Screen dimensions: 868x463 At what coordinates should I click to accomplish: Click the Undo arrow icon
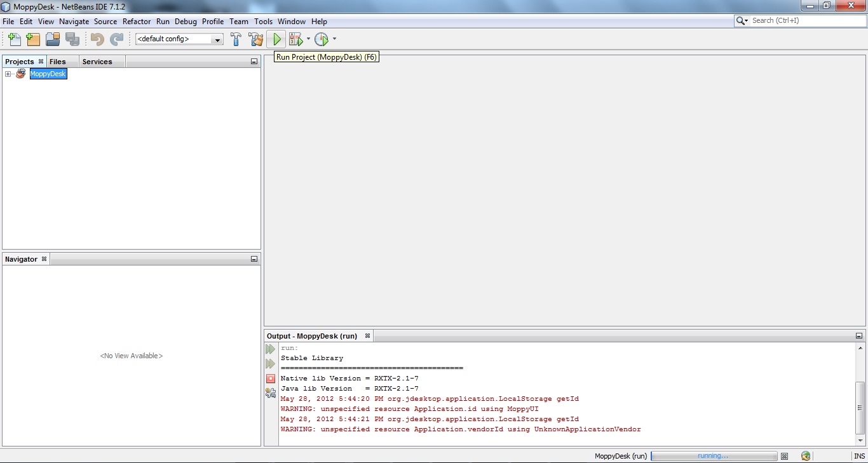tap(97, 39)
